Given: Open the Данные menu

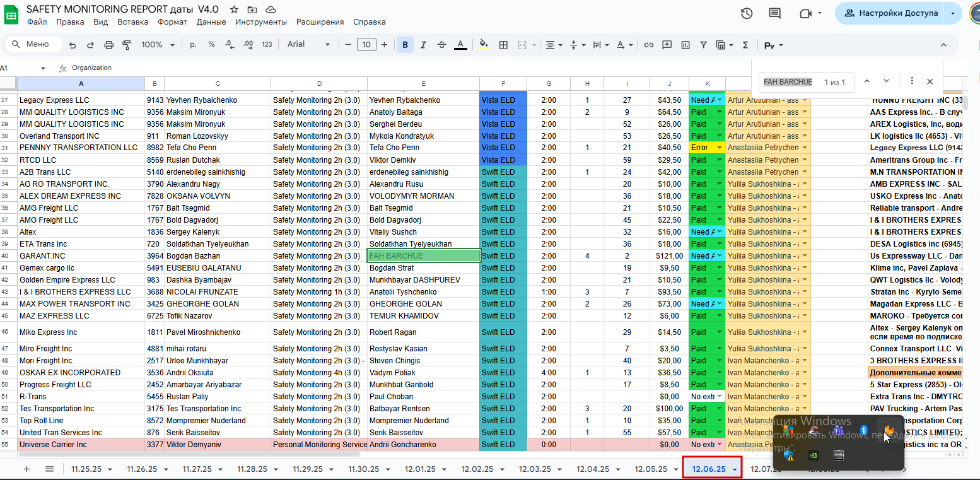Looking at the screenshot, I should point(211,21).
